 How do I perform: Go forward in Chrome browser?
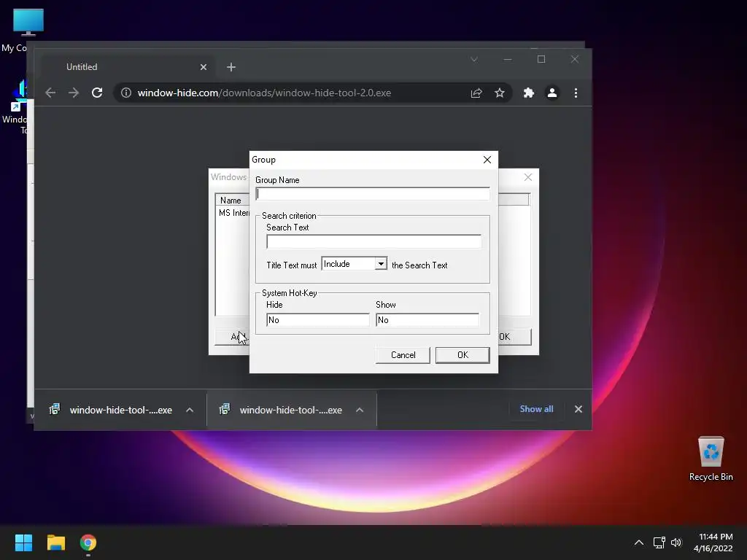[74, 93]
